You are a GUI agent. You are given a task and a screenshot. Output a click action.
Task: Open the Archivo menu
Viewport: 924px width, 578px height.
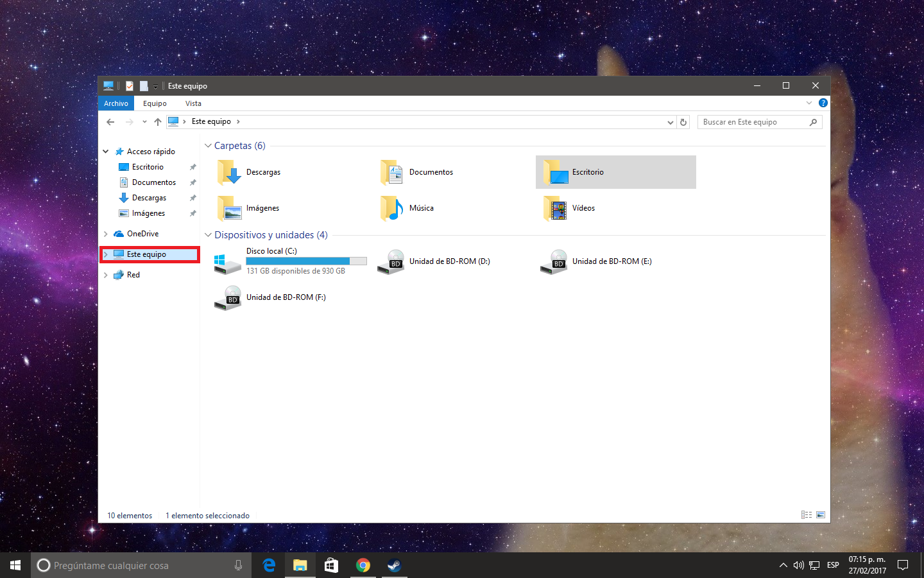(116, 103)
